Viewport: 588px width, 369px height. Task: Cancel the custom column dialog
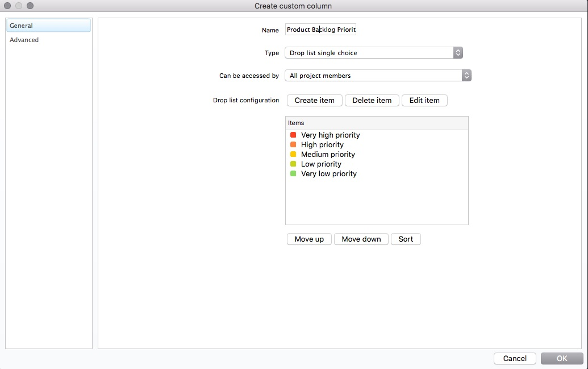point(515,358)
